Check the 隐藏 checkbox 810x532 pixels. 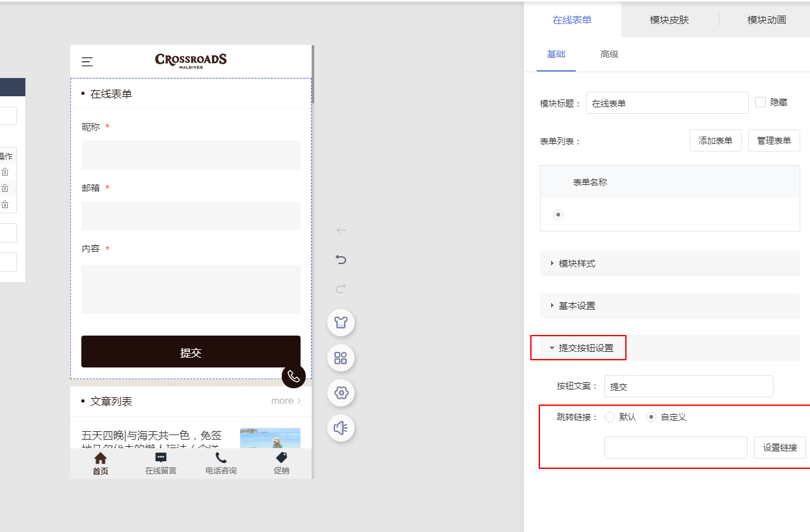pos(761,102)
